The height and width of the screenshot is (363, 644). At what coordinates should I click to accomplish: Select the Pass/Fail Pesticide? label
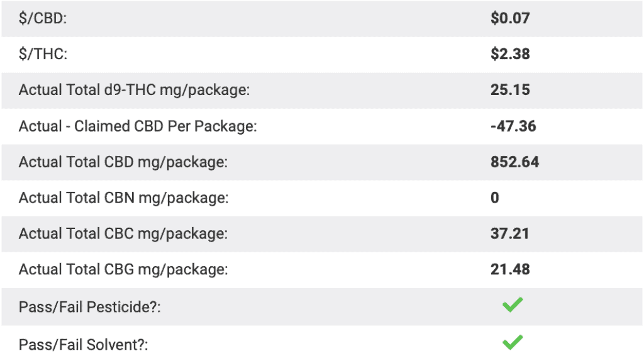(89, 307)
